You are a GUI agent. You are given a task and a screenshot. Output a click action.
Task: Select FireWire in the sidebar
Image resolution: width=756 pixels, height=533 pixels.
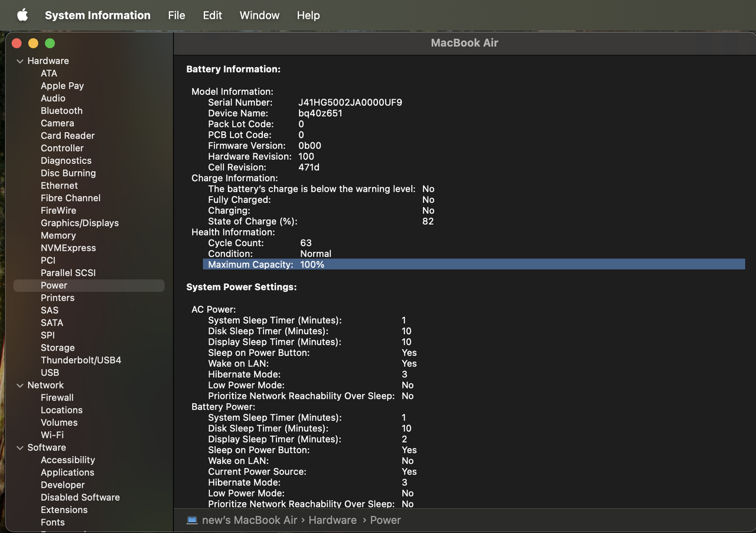(58, 210)
